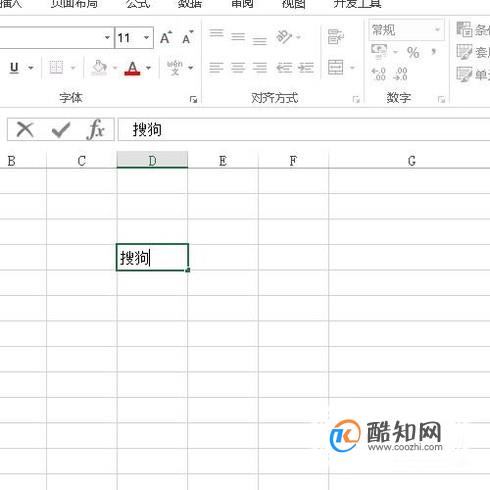Apply red font color

[132, 68]
